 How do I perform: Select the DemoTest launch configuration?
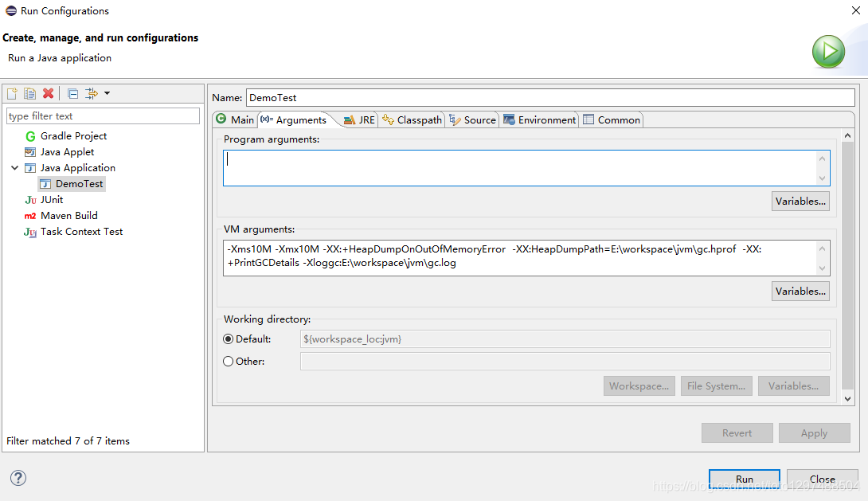click(x=79, y=184)
